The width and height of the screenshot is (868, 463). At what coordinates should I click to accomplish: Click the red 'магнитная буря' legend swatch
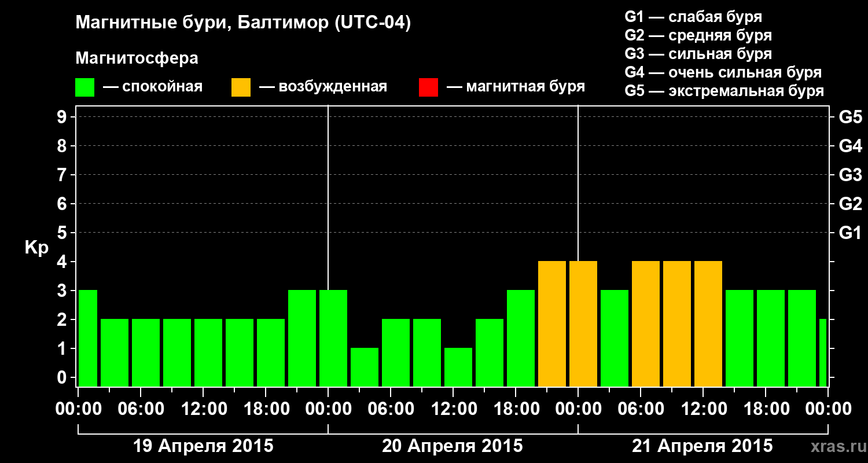429,87
